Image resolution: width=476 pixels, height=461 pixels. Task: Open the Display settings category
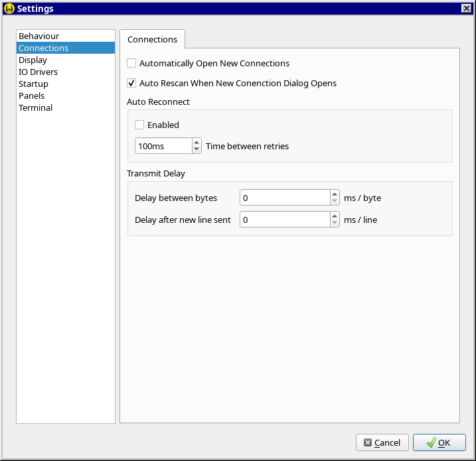point(66,60)
